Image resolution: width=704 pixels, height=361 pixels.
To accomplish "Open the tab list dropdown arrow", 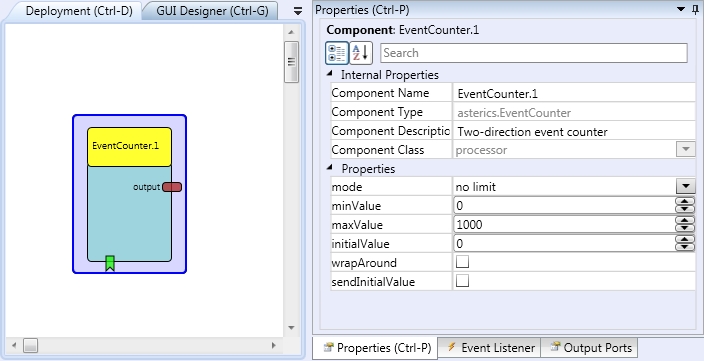I will coord(297,12).
